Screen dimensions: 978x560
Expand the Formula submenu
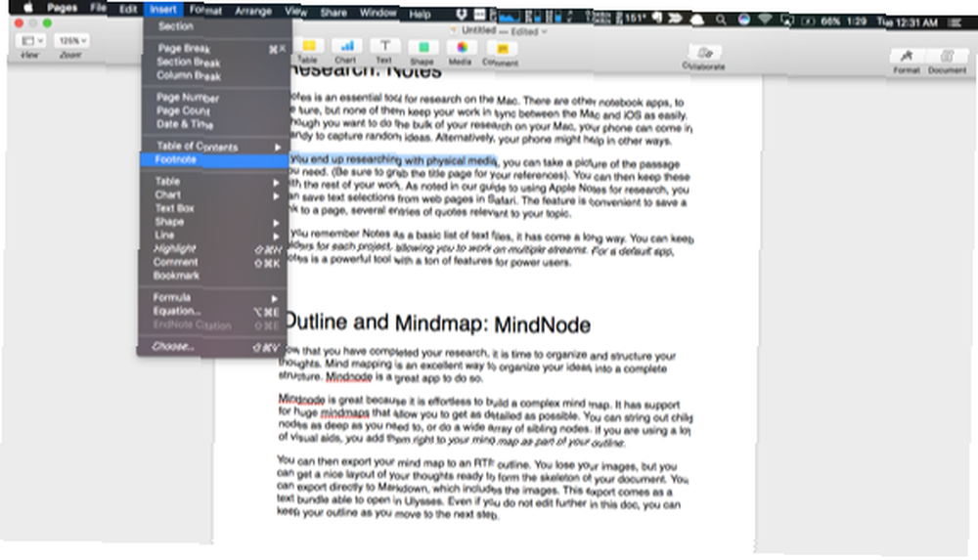tap(212, 297)
